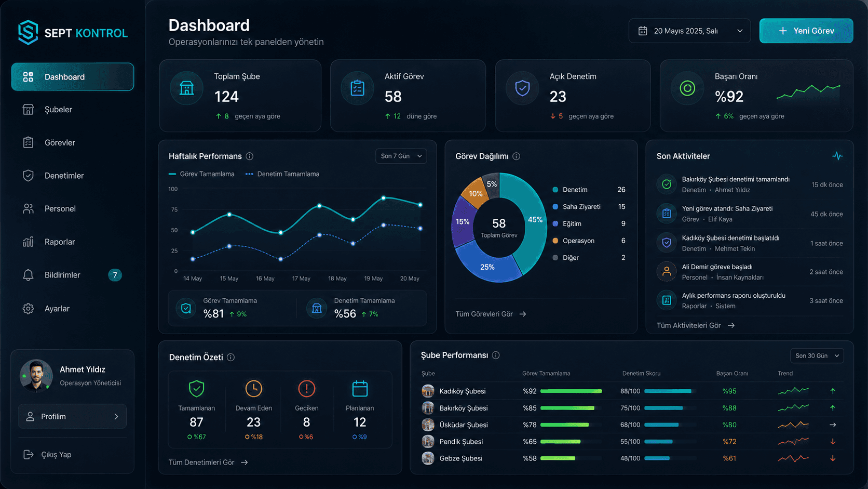Click the Bakırköy Şubesi row name
The image size is (868, 489).
tap(464, 408)
